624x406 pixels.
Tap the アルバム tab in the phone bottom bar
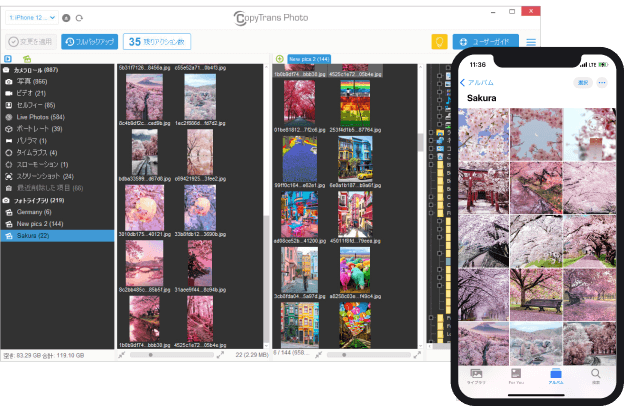click(556, 376)
